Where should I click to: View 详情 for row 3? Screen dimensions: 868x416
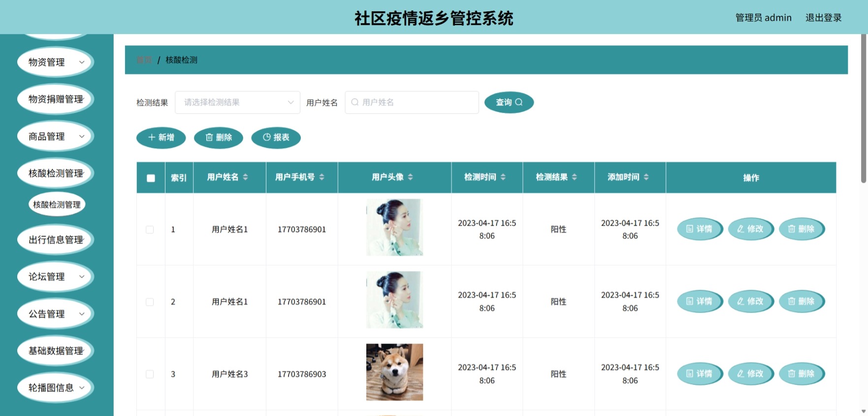coord(700,374)
